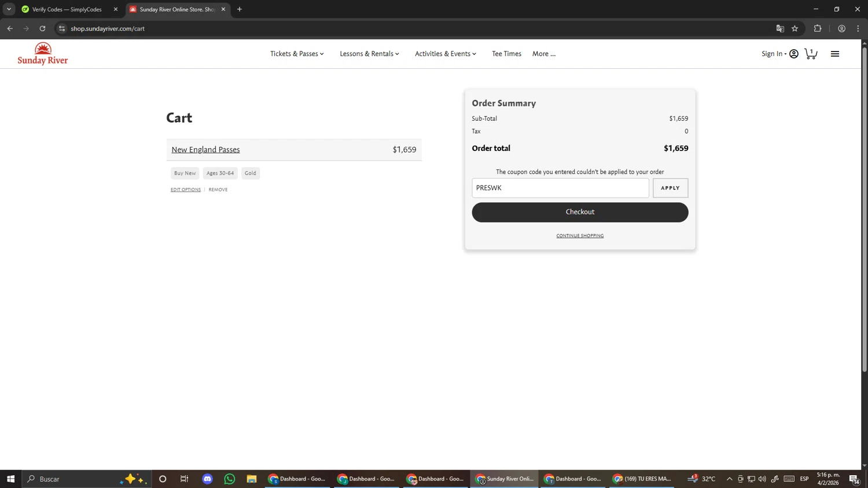The width and height of the screenshot is (868, 488).
Task: Open the More ... menu
Action: [544, 54]
